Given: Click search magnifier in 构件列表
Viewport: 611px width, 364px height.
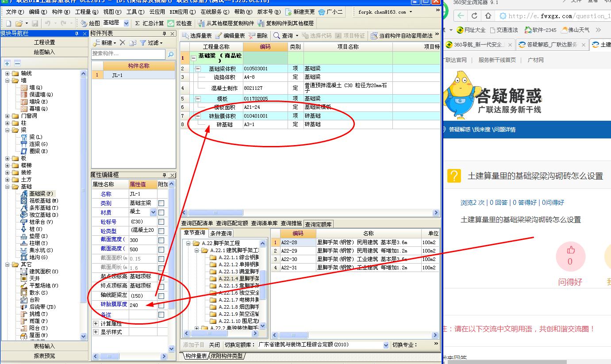Looking at the screenshot, I should click(x=171, y=54).
